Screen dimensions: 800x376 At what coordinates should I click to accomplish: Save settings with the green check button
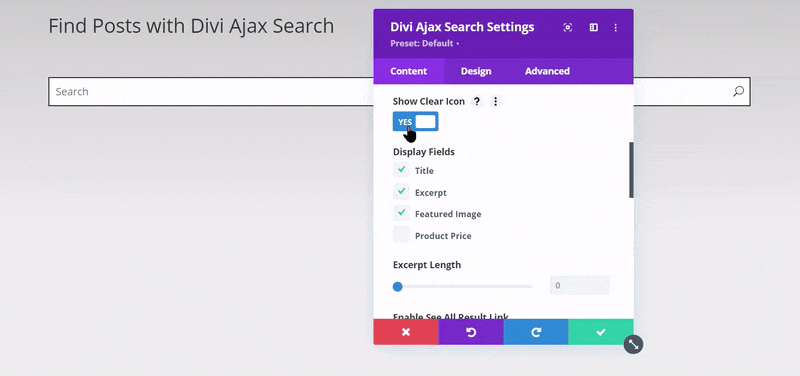[x=601, y=332]
